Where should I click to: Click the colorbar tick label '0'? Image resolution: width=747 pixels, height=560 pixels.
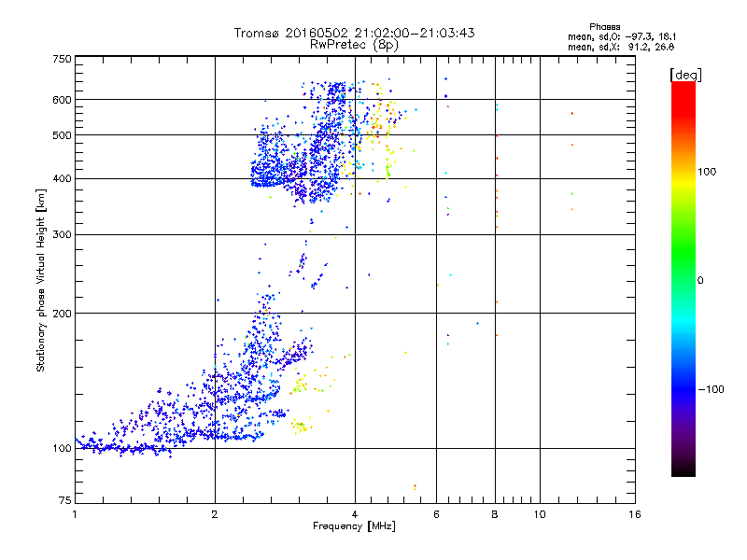tap(700, 281)
